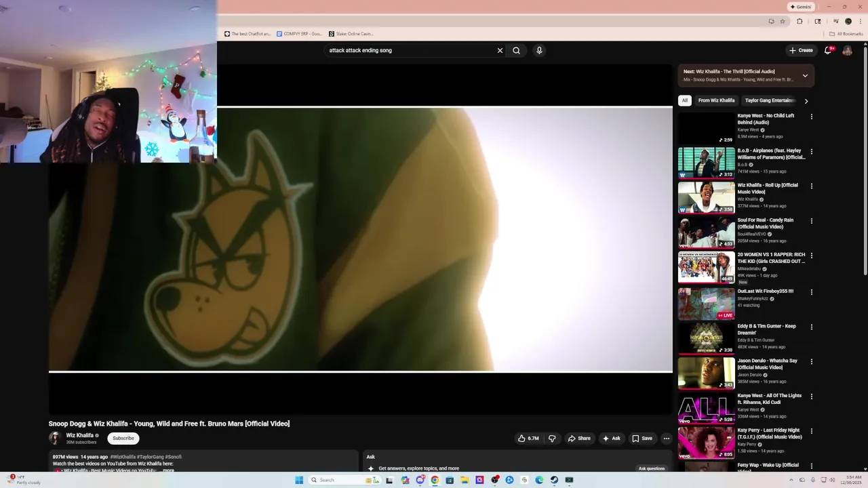Open options for Eddy B & Tim Gunter video
The height and width of the screenshot is (488, 868).
[x=811, y=327]
